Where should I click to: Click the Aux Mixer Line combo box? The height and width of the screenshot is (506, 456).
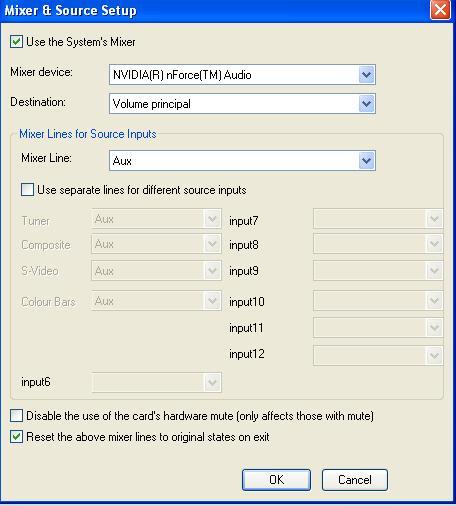(x=242, y=161)
